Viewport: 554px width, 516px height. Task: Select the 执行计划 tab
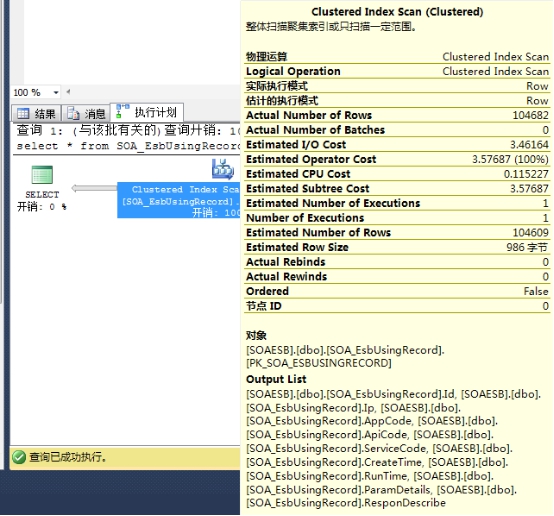[x=147, y=112]
